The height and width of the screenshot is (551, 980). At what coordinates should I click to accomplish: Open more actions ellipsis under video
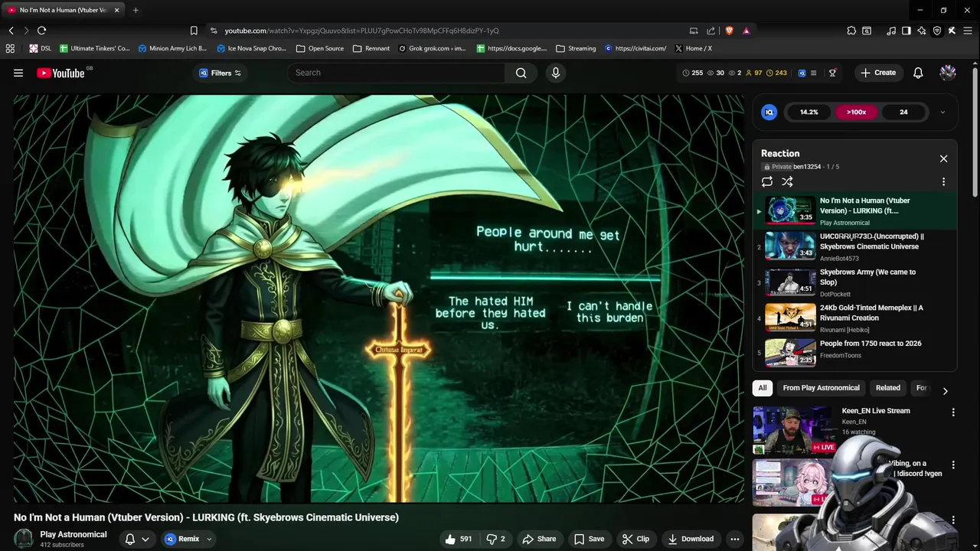click(x=735, y=539)
